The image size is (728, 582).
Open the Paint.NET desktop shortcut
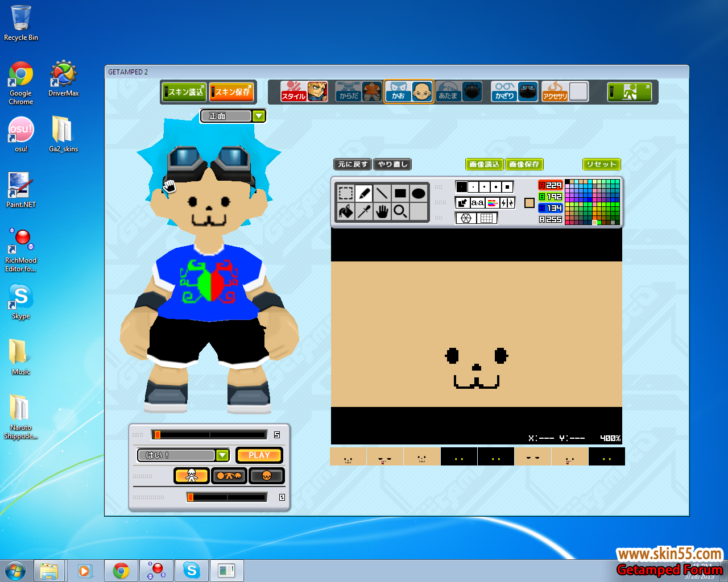click(x=21, y=190)
